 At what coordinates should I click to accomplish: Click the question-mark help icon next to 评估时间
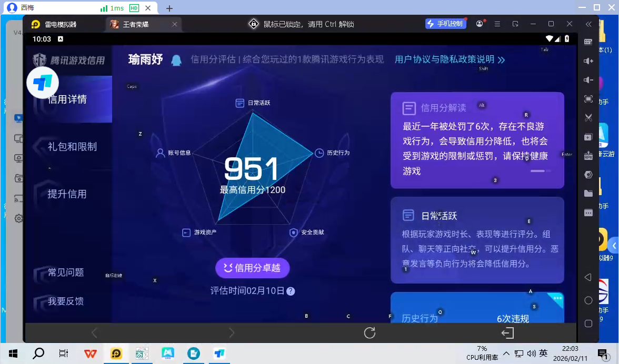(291, 291)
